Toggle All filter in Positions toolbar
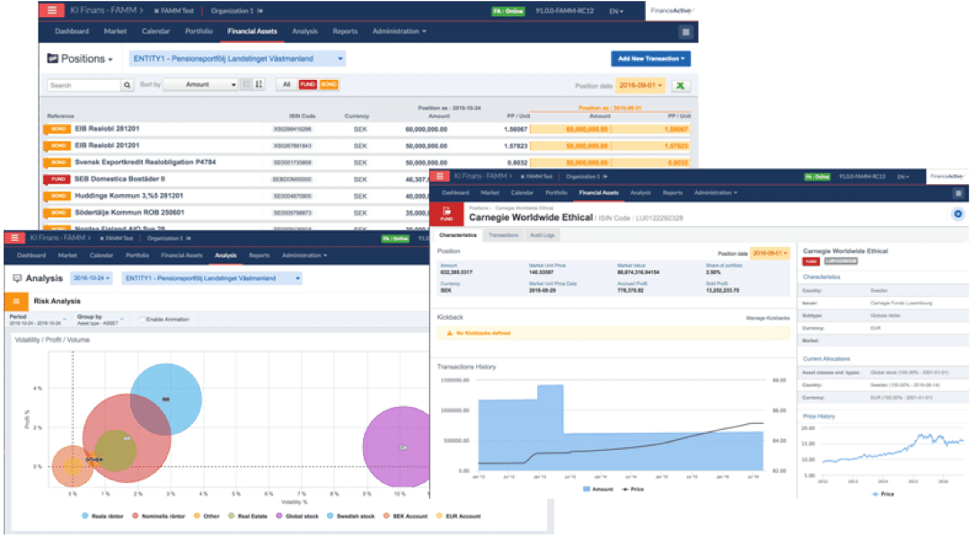Screen dimensions: 980x537 287,84
